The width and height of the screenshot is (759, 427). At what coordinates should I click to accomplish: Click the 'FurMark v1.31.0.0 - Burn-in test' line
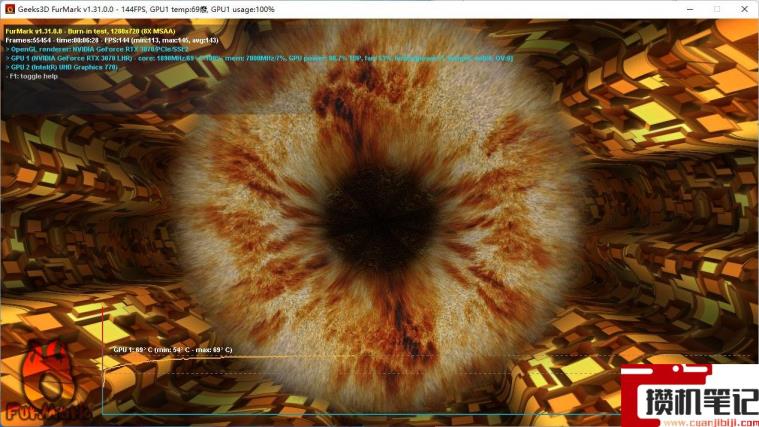coord(91,31)
